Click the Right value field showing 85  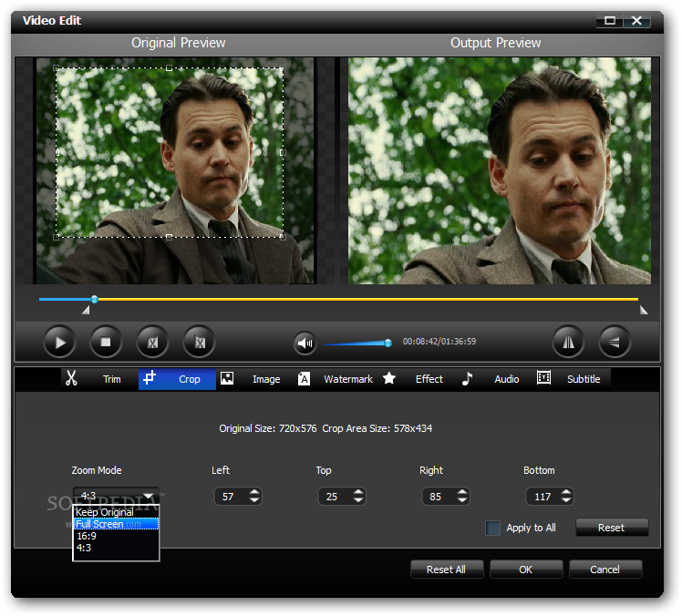439,497
